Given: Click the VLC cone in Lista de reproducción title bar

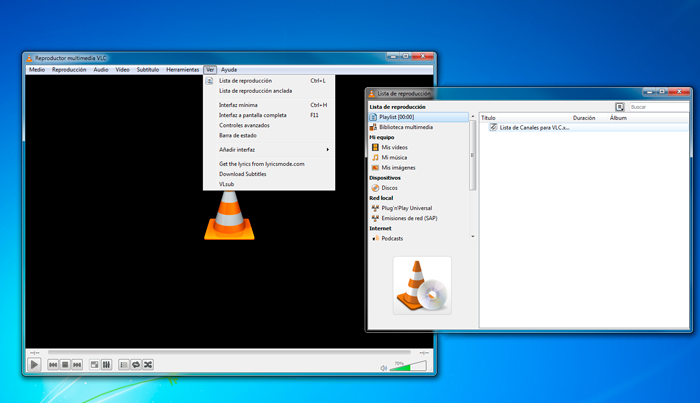Looking at the screenshot, I should click(x=371, y=94).
